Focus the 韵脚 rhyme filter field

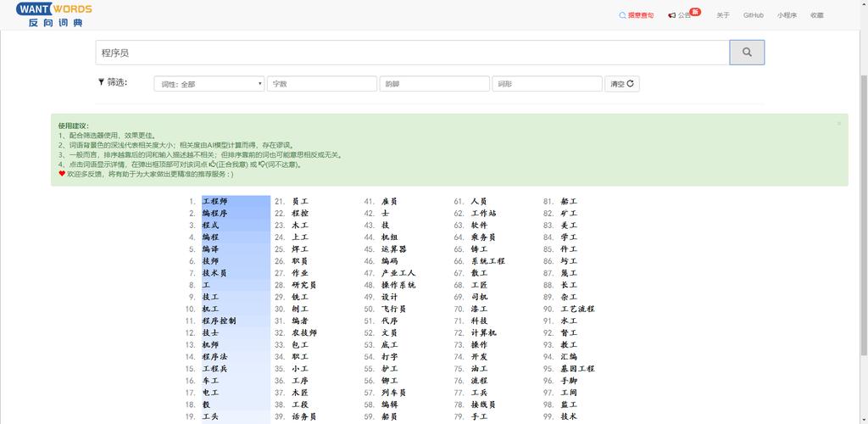(435, 84)
